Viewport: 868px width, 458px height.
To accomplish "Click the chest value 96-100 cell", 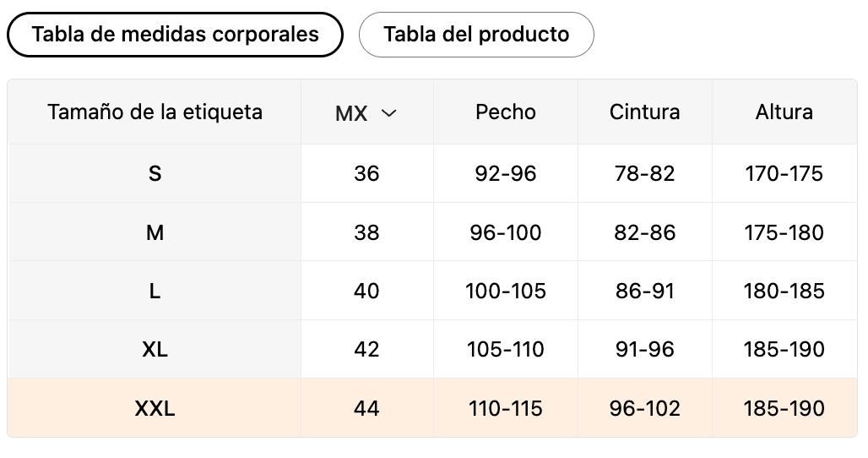I will pos(506,232).
